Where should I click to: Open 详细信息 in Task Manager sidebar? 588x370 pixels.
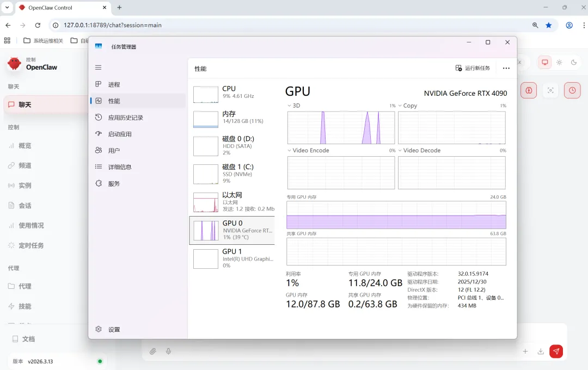[138, 167]
